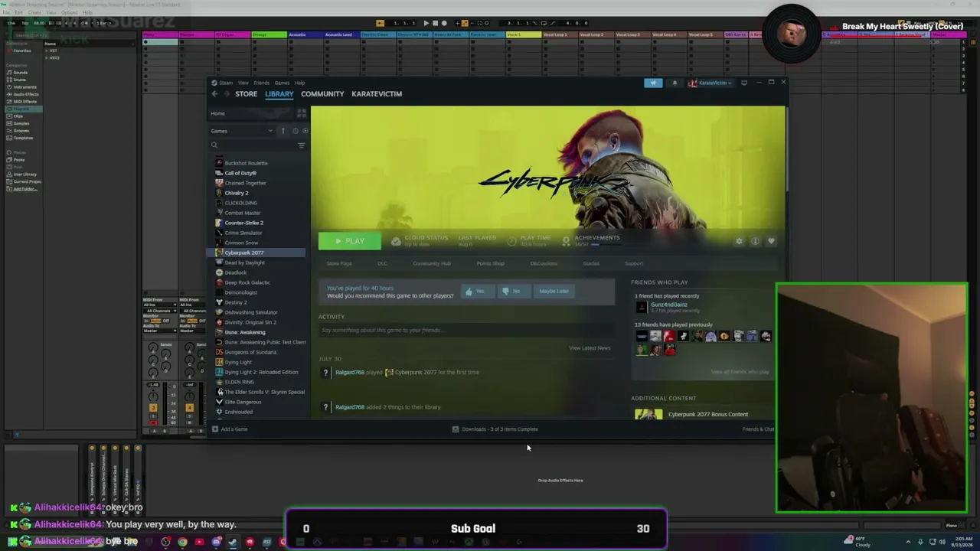
Task: Open Community Hub game link
Action: coord(432,263)
